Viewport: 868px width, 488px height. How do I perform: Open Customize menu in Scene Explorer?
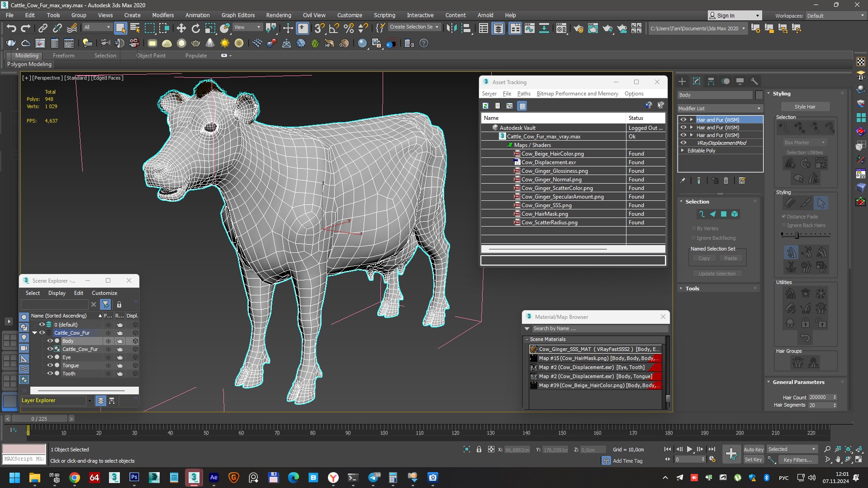coord(104,293)
